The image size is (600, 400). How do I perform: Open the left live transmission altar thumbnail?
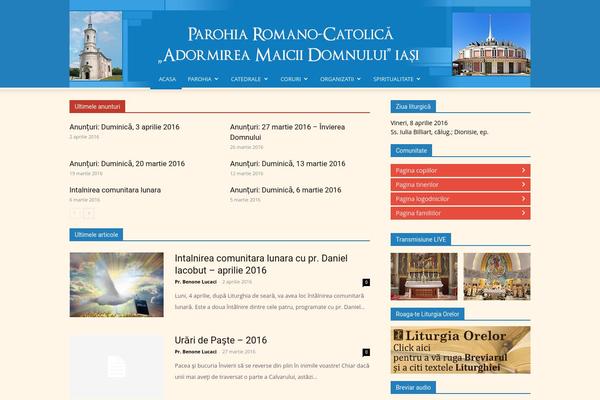424,276
